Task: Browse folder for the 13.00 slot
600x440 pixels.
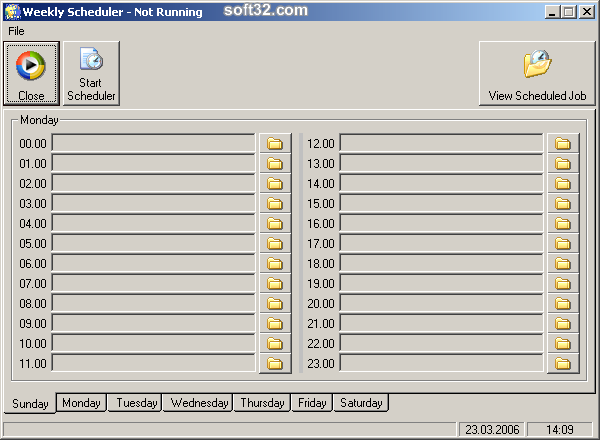Action: click(563, 163)
